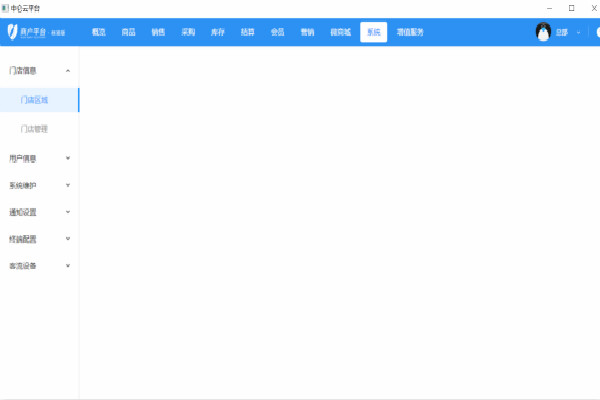Viewport: 600px width, 400px height.
Task: Expand the 终端配置 sidebar group
Action: pyautogui.click(x=67, y=239)
